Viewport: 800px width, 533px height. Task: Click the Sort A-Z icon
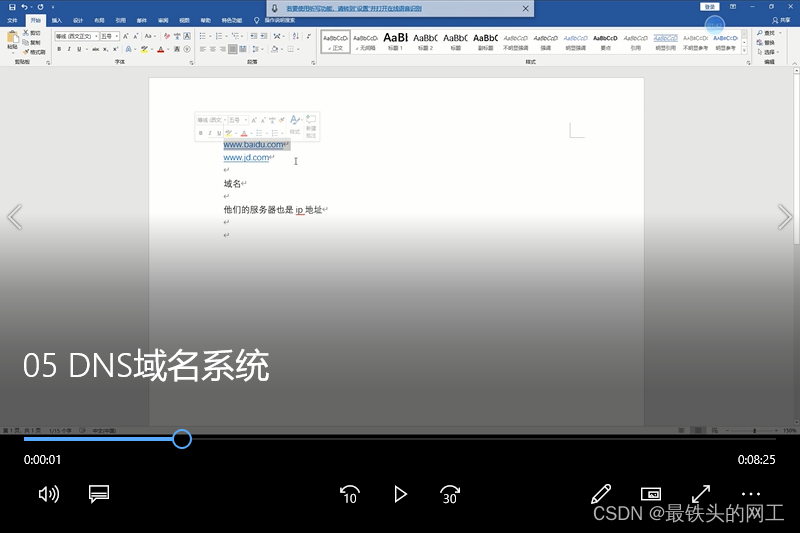(x=296, y=36)
